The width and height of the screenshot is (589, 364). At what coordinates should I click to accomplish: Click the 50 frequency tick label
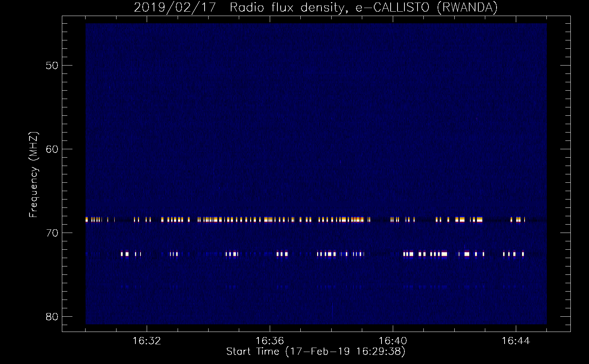[52, 66]
